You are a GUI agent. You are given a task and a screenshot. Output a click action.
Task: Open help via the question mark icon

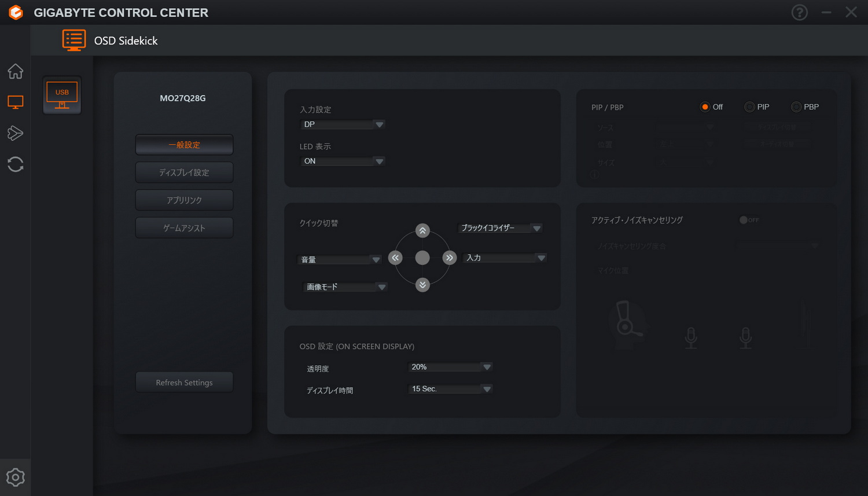(799, 12)
